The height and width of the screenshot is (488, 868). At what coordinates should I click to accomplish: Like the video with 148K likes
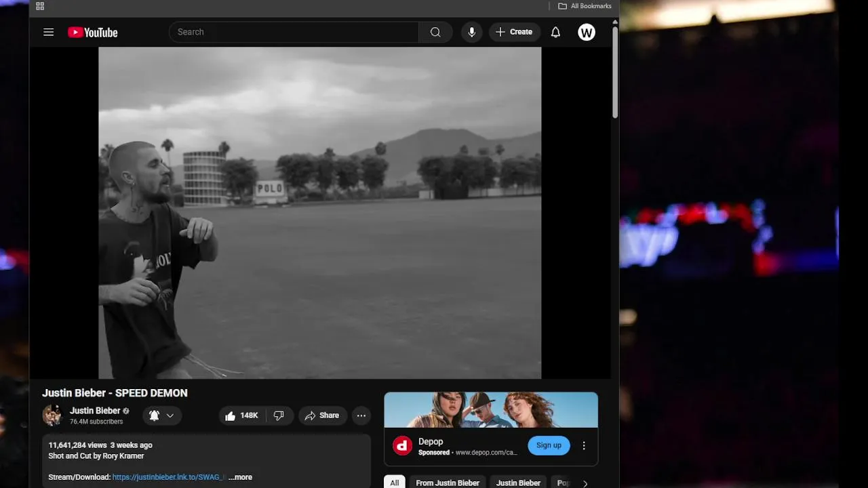[x=241, y=415]
